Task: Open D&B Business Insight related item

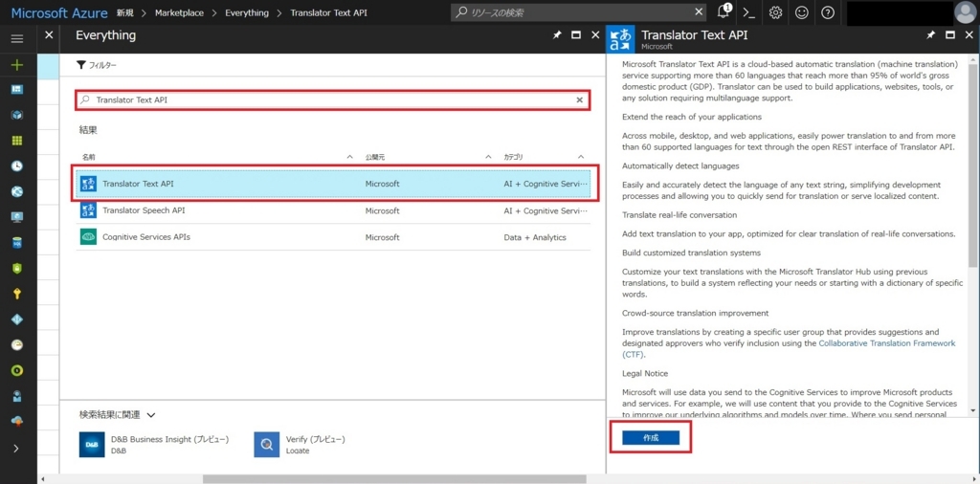Action: [154, 445]
